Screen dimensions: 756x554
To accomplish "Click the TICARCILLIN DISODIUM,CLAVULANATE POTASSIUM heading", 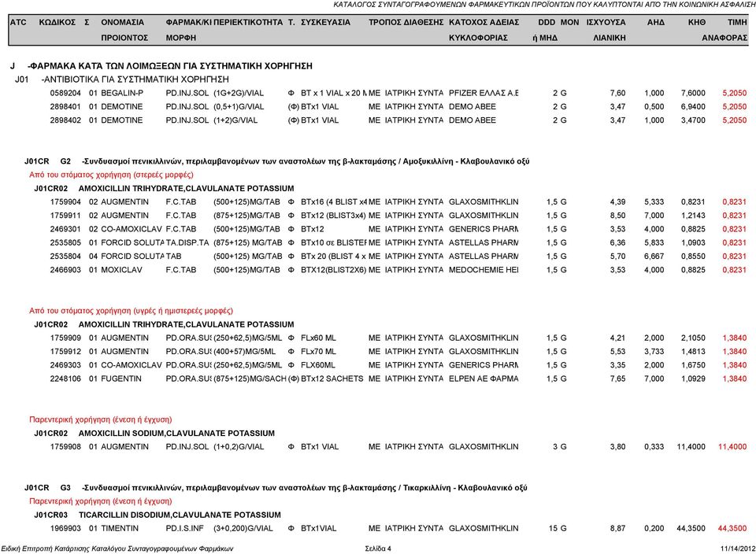I will [157, 515].
